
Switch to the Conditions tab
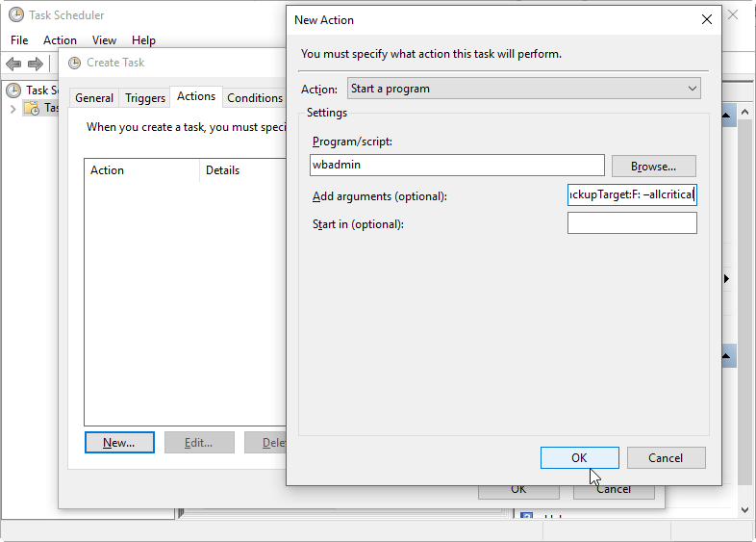pos(255,98)
